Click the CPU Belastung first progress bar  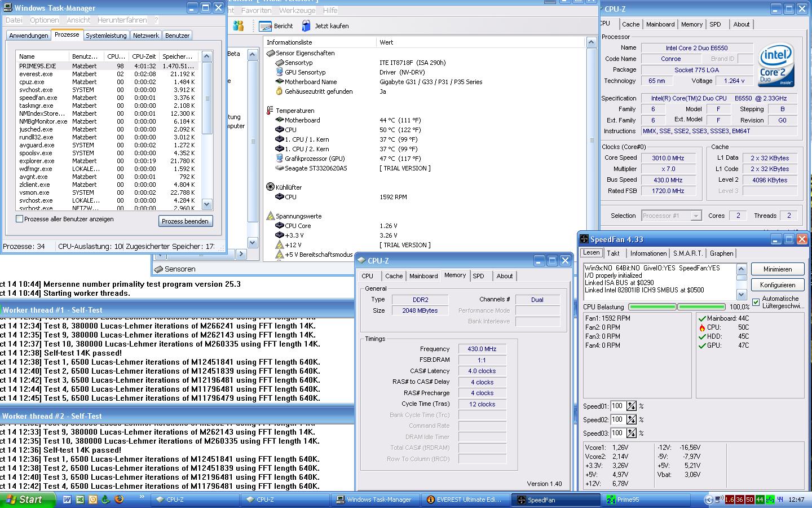coord(652,307)
